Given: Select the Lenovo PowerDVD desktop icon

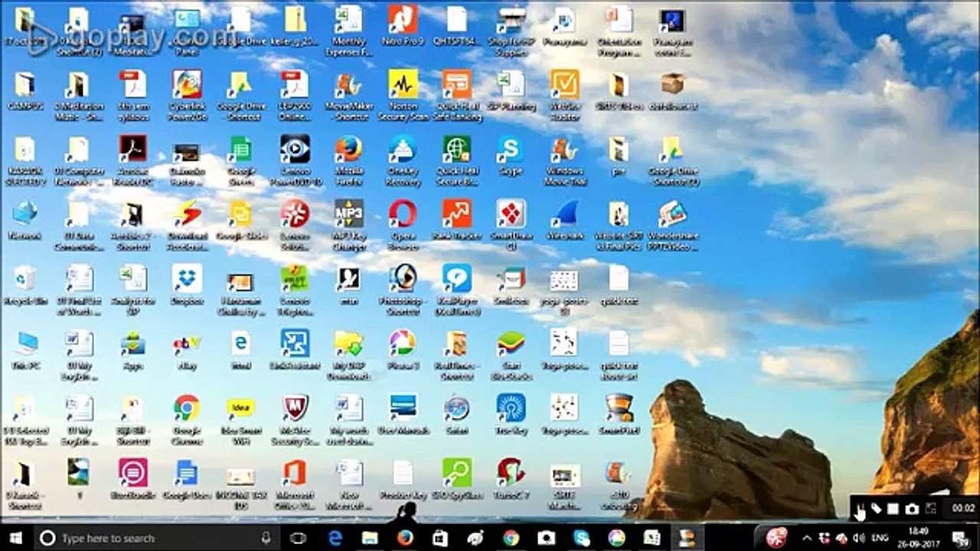Looking at the screenshot, I should coord(295,161).
